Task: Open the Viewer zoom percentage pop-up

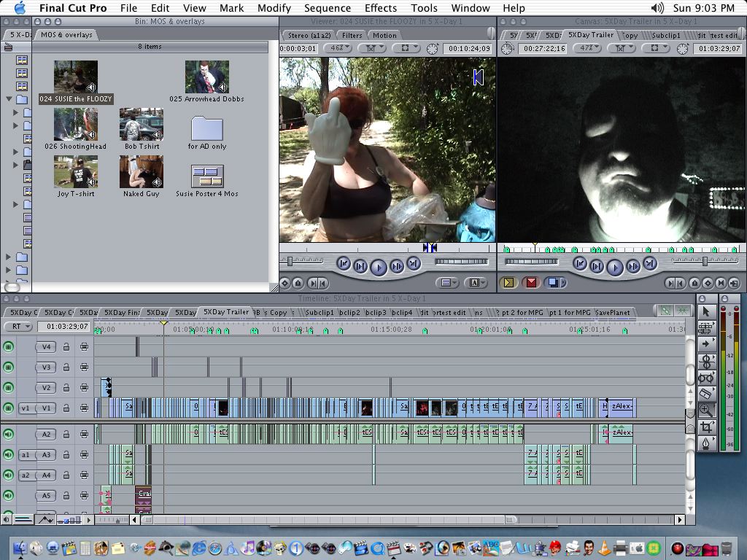Action: (x=337, y=48)
